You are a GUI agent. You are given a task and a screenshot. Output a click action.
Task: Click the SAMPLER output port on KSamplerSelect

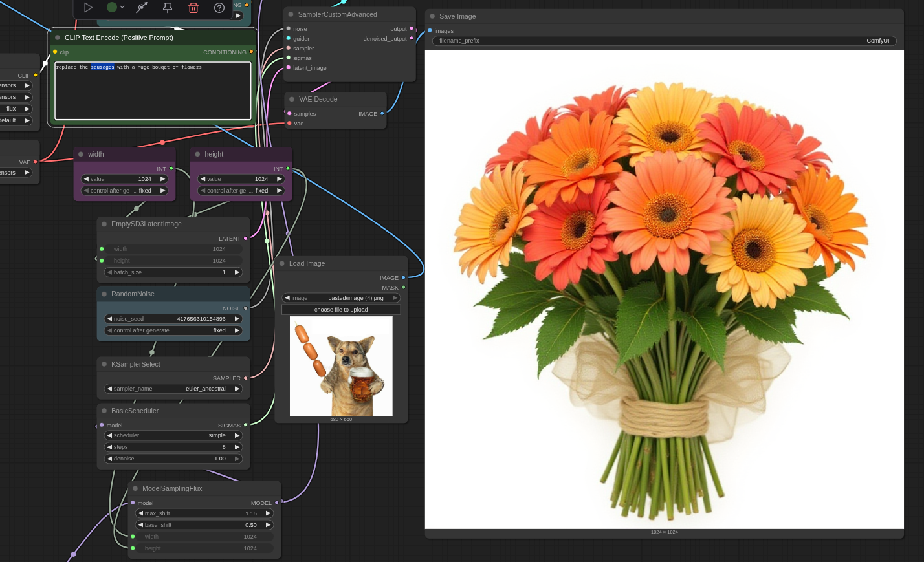[x=245, y=378]
